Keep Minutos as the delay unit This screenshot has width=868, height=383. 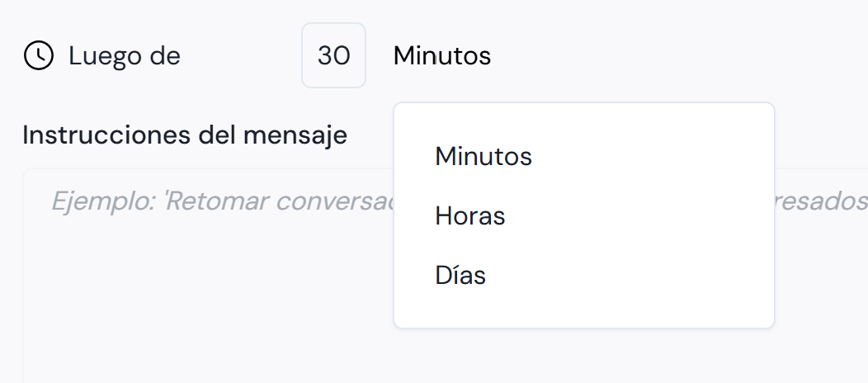point(484,156)
